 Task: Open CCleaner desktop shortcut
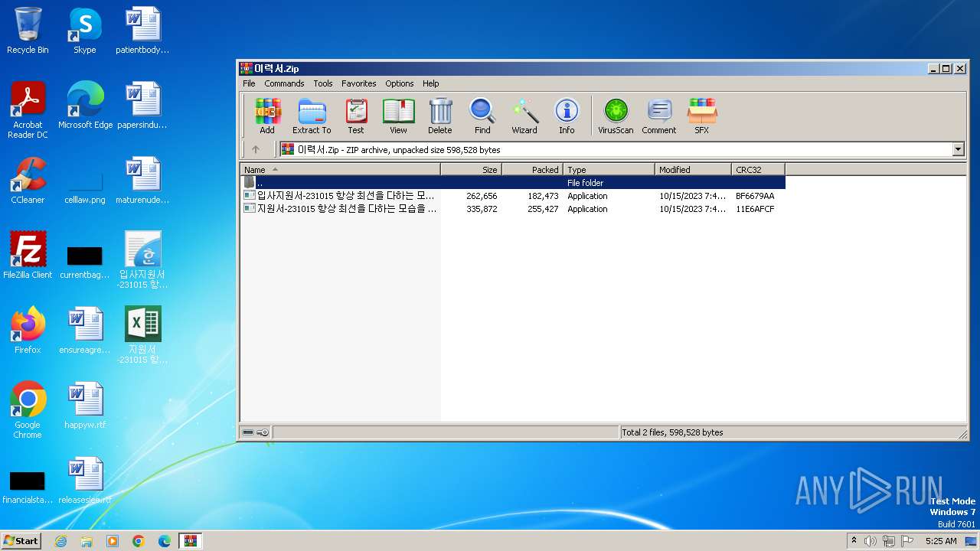click(28, 181)
